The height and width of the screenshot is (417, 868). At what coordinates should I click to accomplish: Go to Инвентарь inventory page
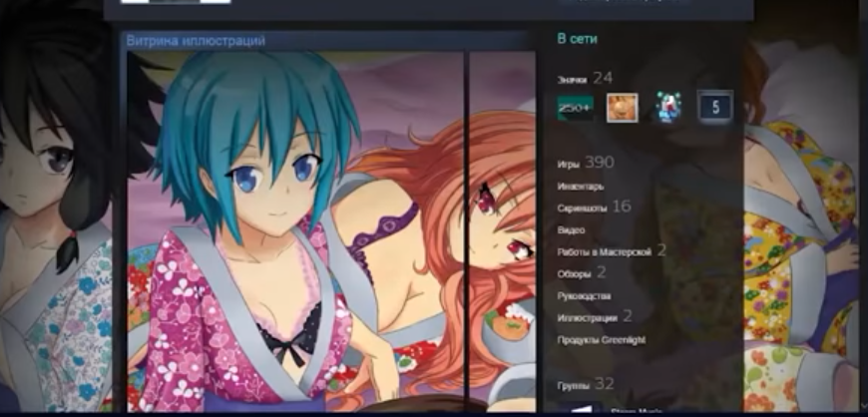[580, 187]
